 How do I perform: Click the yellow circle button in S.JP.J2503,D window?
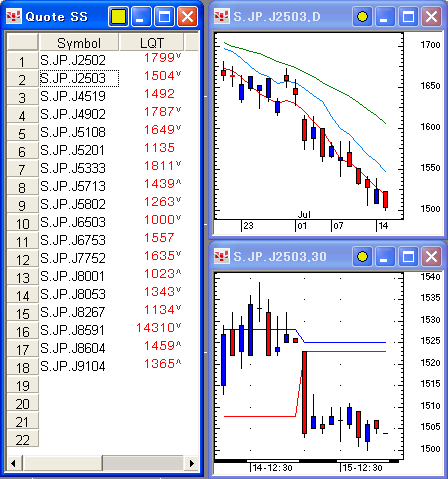pos(362,16)
